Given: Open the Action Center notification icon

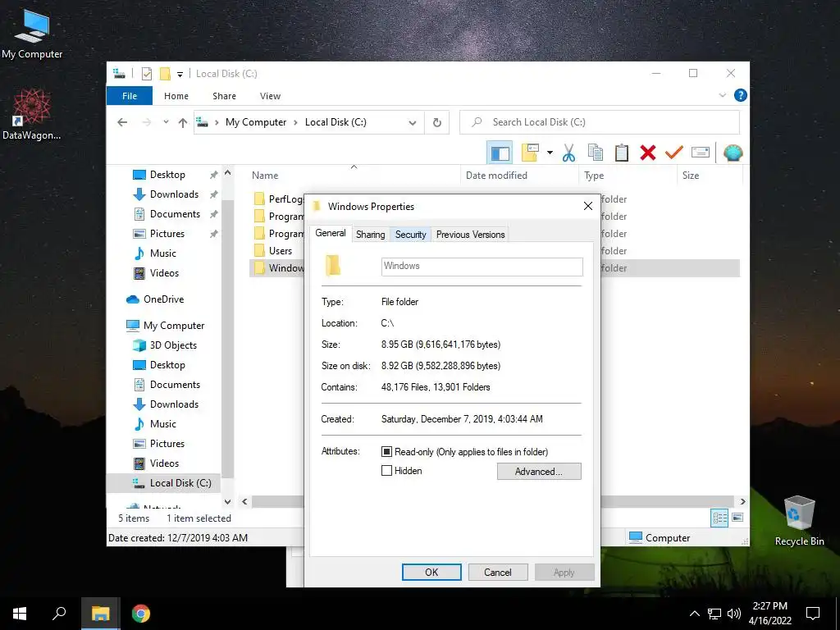Looking at the screenshot, I should click(813, 614).
